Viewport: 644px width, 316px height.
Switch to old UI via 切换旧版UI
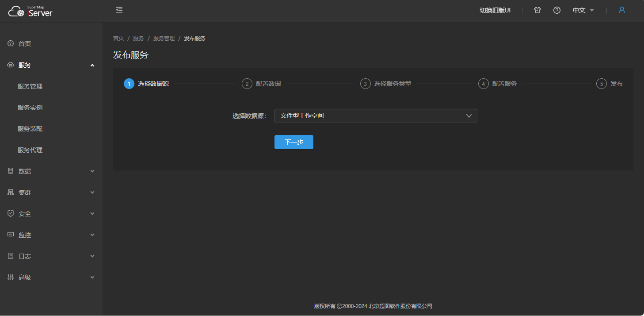[495, 10]
